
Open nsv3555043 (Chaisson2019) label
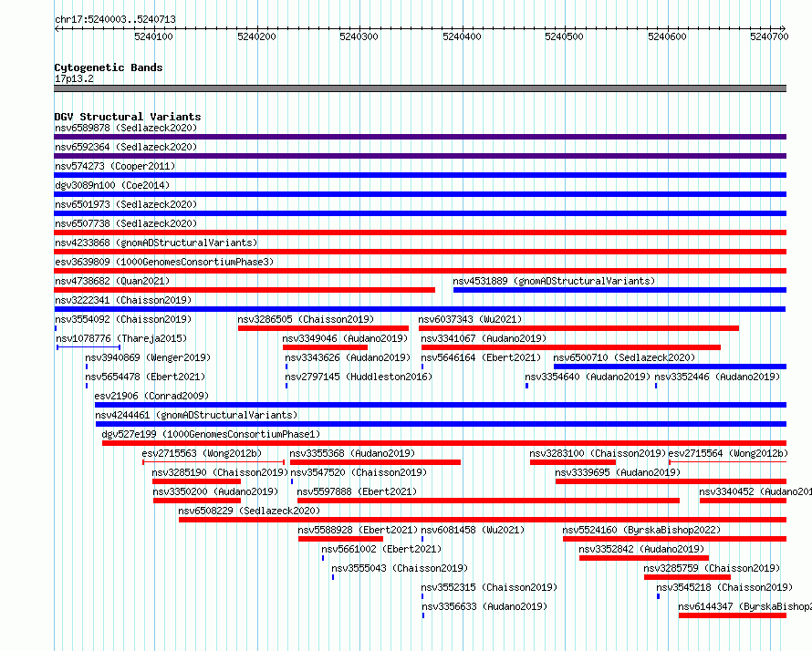tap(400, 568)
